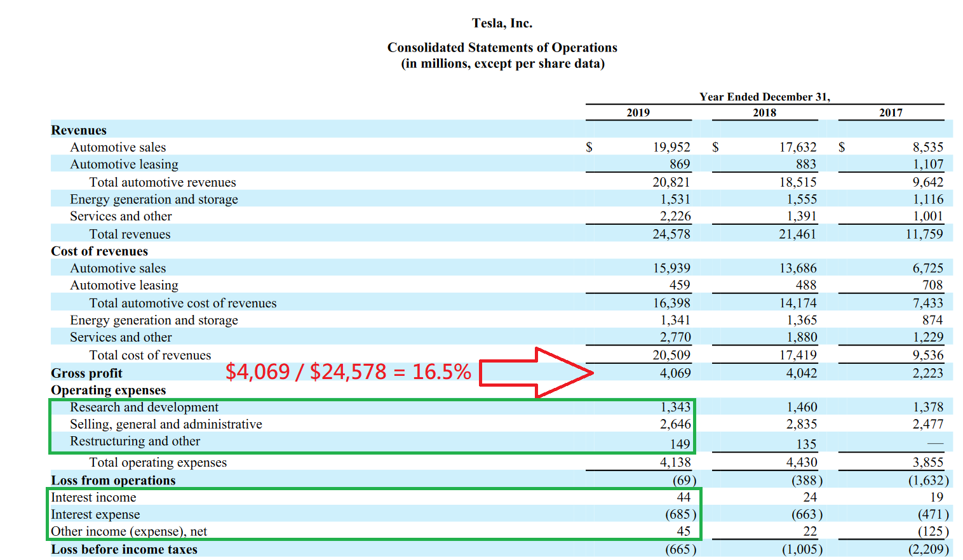
Task: Click 2019 restructuring and other value 149
Action: 680,444
